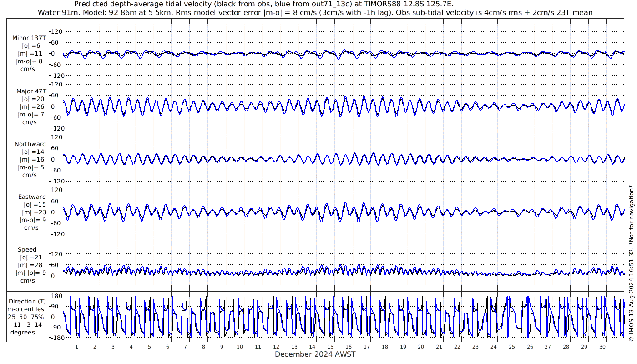Select day '15' on the date axis
Screen dimensions: 637x364
click(330, 347)
